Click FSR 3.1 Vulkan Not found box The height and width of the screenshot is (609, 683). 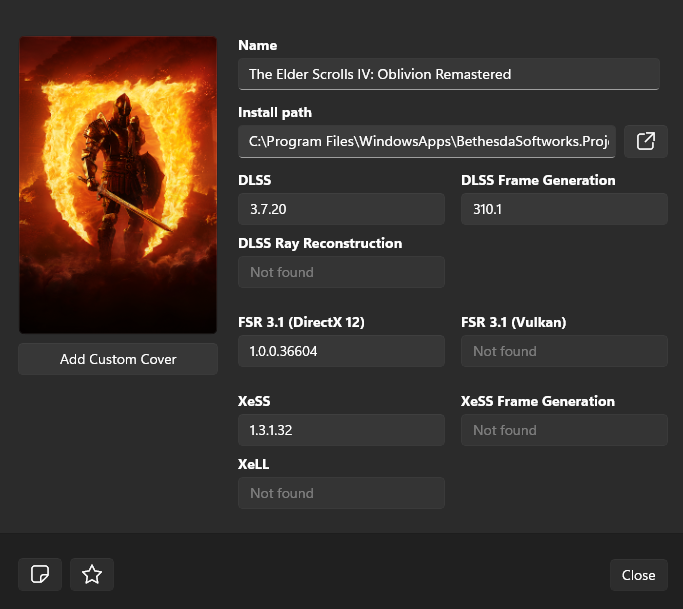click(565, 351)
